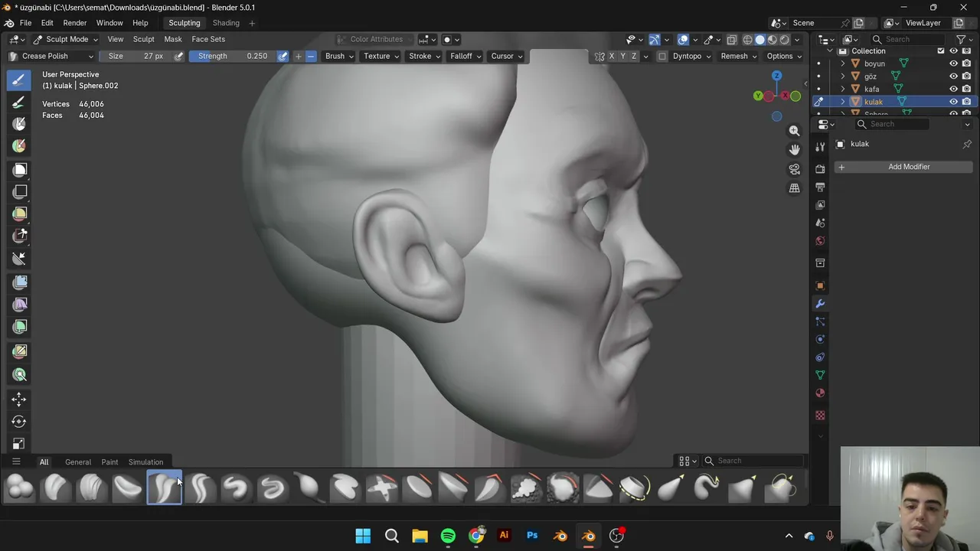Select the Box Hide tool
This screenshot has width=980, height=551.
point(19,191)
